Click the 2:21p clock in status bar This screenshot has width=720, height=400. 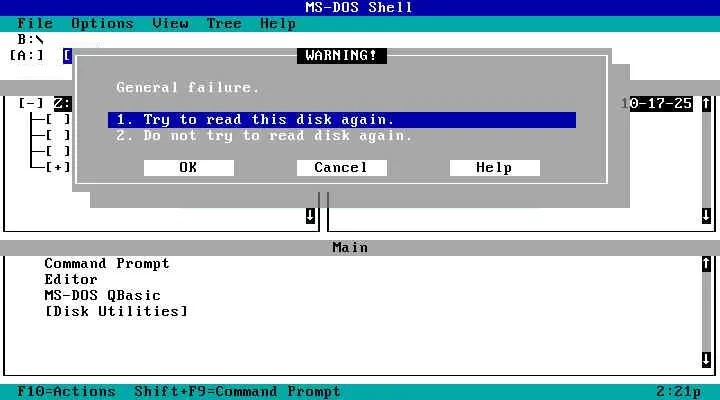pos(679,392)
